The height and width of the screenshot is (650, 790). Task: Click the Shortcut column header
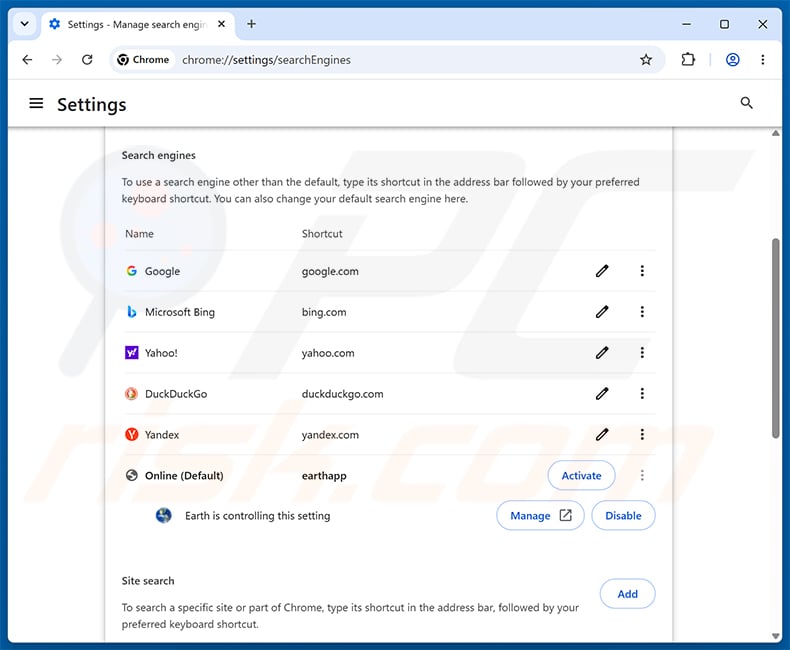coord(322,234)
